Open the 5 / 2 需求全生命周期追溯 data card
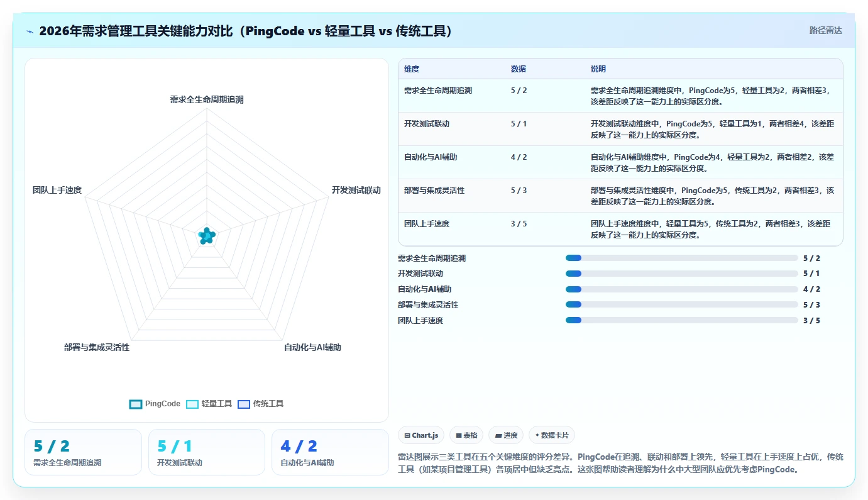The height and width of the screenshot is (500, 868). [83, 452]
